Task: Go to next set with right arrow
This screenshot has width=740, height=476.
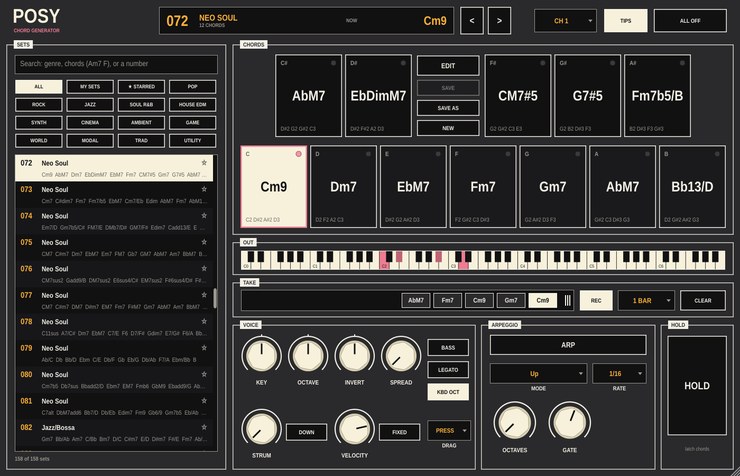Action: tap(499, 21)
